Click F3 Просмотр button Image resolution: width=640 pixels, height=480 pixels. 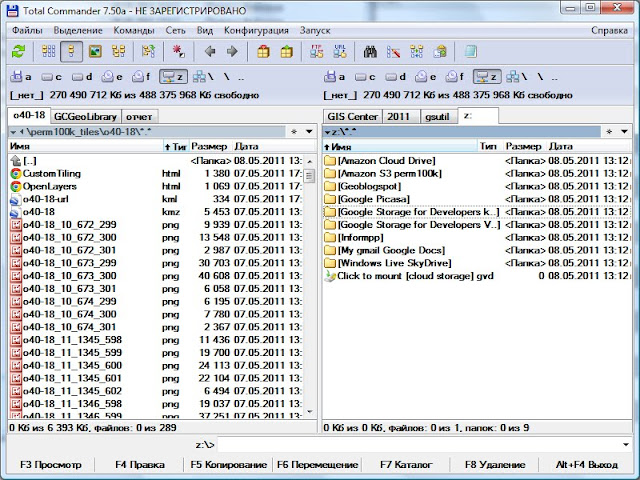(51, 464)
